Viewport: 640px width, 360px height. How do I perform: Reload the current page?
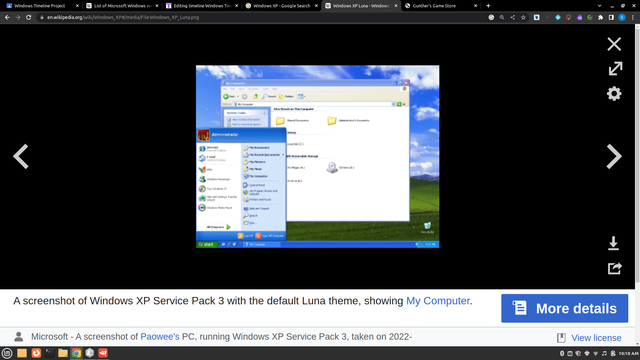coord(29,18)
